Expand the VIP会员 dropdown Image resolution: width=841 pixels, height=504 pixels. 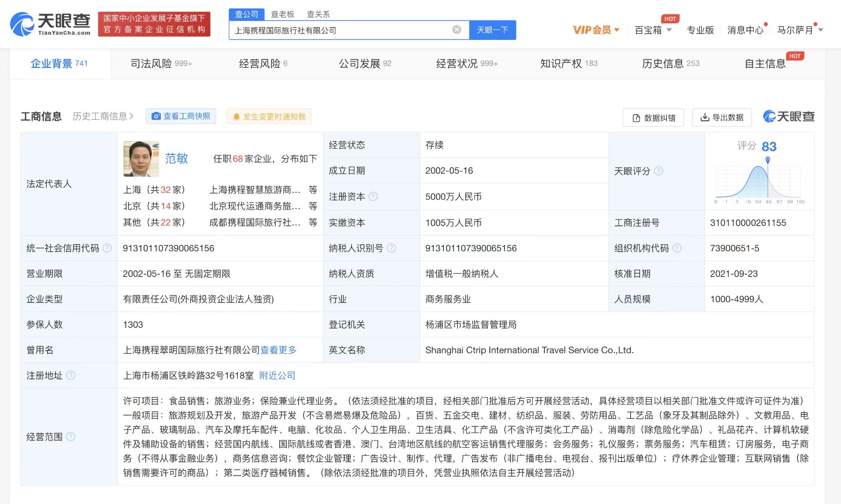(596, 30)
